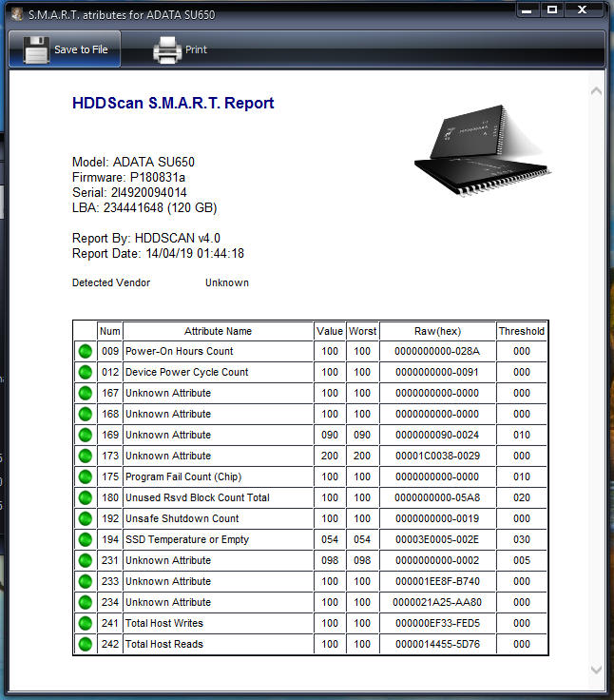Click the green status dot for attribute 169
Viewport: 614px width, 700px height.
point(86,436)
